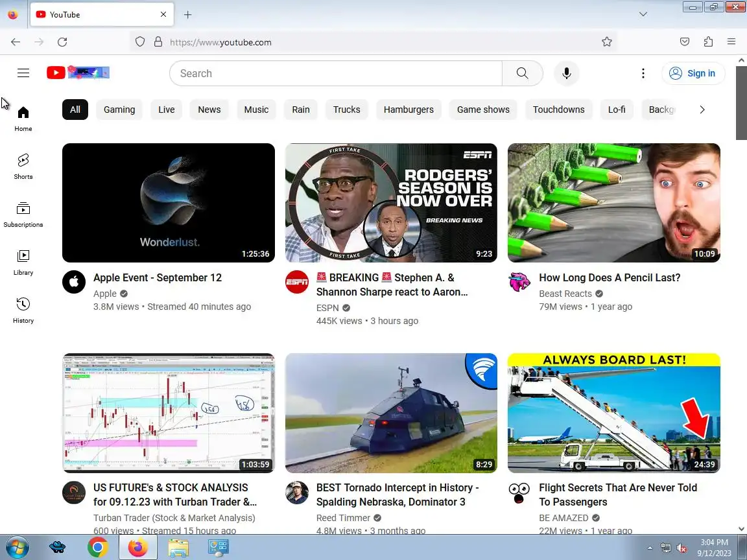
Task: Open BEST Tornado Intercept in History title
Action: coord(397,495)
